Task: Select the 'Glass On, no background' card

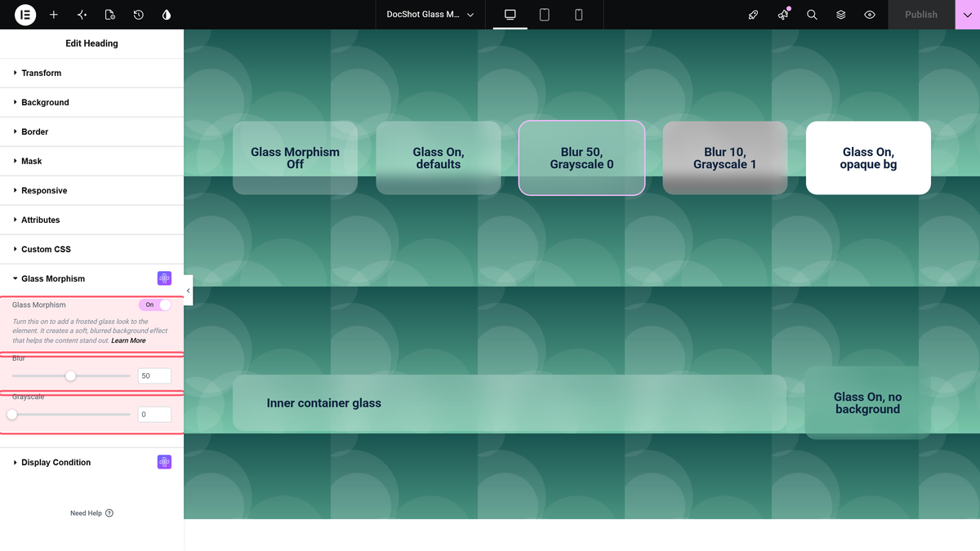Action: (868, 402)
